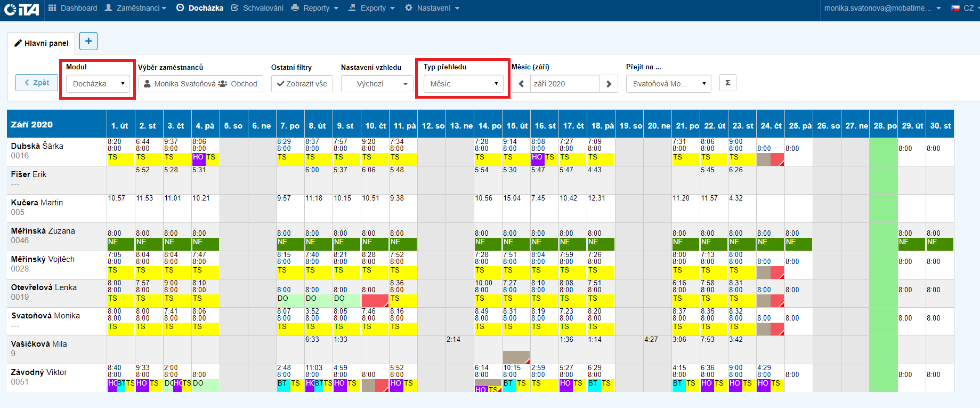Expand the Typ přehledu Měsíc dropdown
The width and height of the screenshot is (980, 408).
point(463,84)
